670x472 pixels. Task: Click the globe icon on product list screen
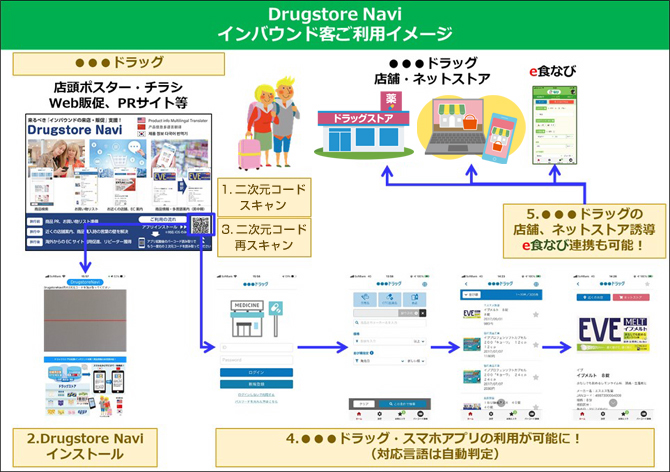pos(536,284)
